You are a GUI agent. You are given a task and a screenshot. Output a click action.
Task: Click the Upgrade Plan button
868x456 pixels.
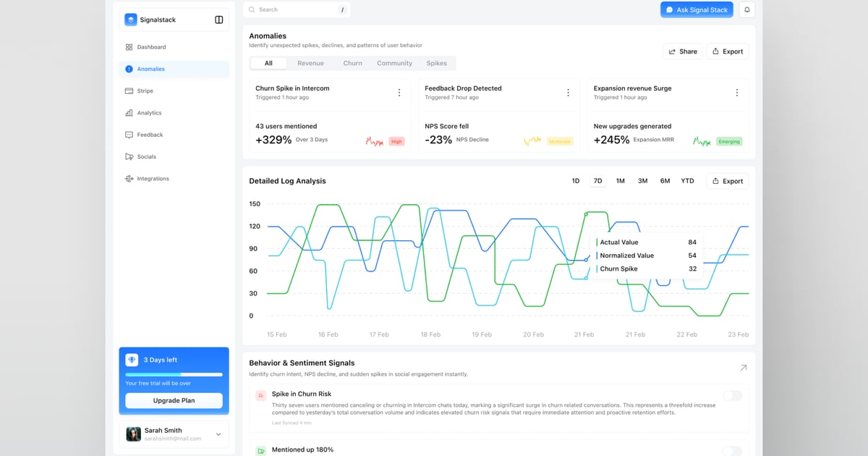point(174,400)
